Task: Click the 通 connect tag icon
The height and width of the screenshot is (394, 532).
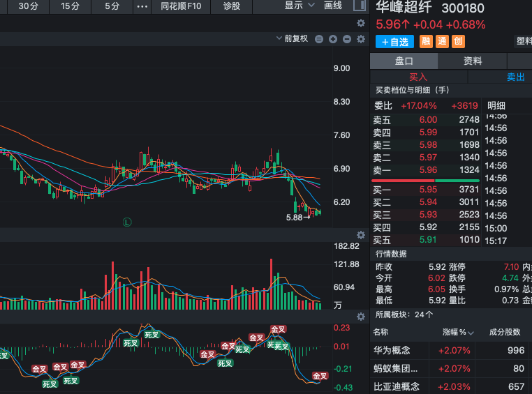Action: 442,42
